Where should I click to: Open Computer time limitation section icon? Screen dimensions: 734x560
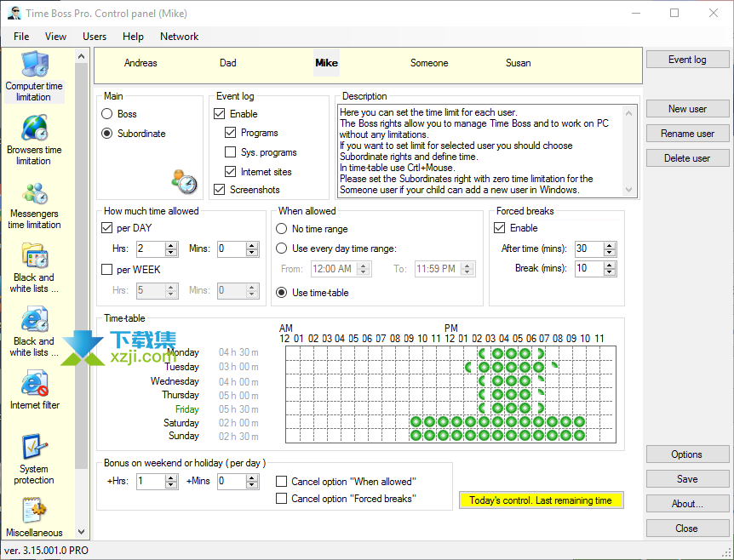(35, 64)
